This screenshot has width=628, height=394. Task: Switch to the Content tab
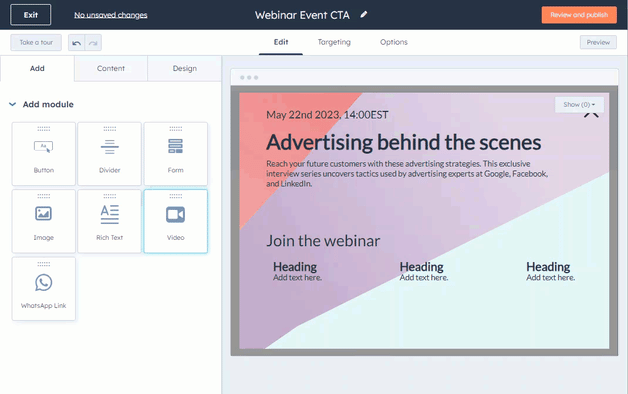[x=111, y=68]
